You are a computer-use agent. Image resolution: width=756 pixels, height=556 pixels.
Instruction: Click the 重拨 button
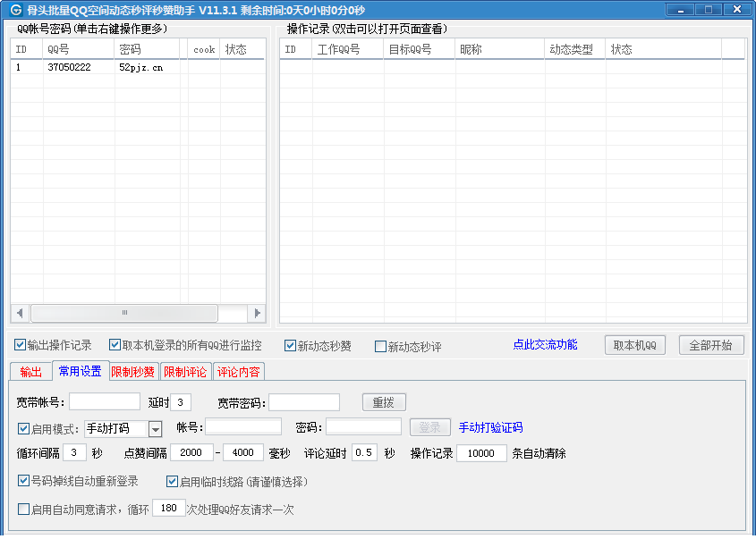pos(384,402)
